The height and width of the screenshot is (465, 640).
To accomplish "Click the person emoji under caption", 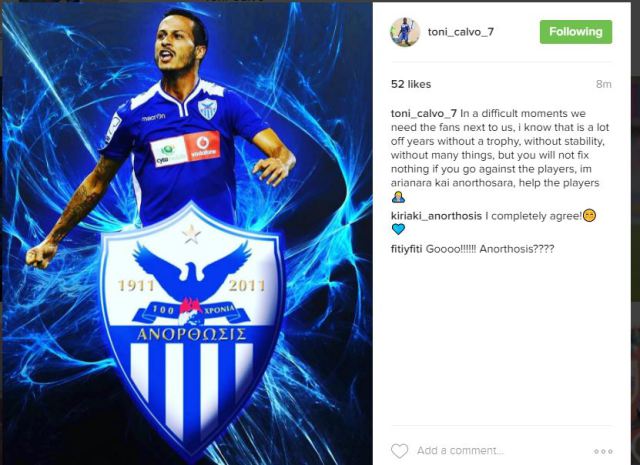I will point(398,197).
